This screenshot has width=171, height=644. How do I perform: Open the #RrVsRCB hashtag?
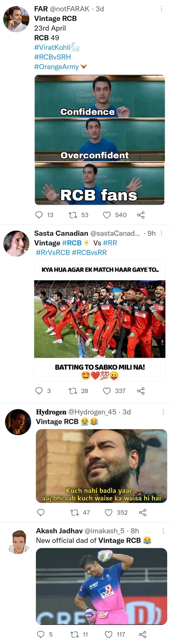click(x=53, y=252)
